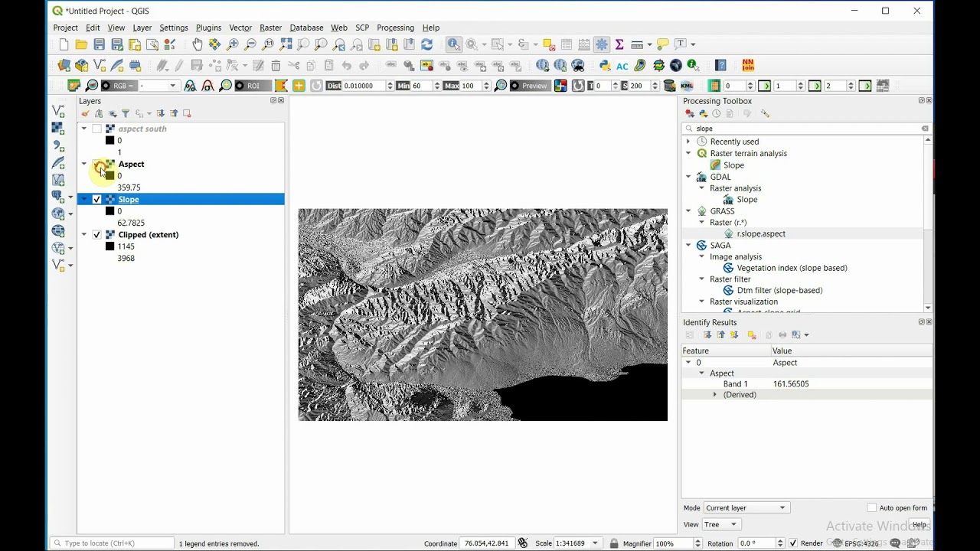Click the CRS status icon next to EPSG:4326
The height and width of the screenshot is (551, 980).
tap(838, 543)
